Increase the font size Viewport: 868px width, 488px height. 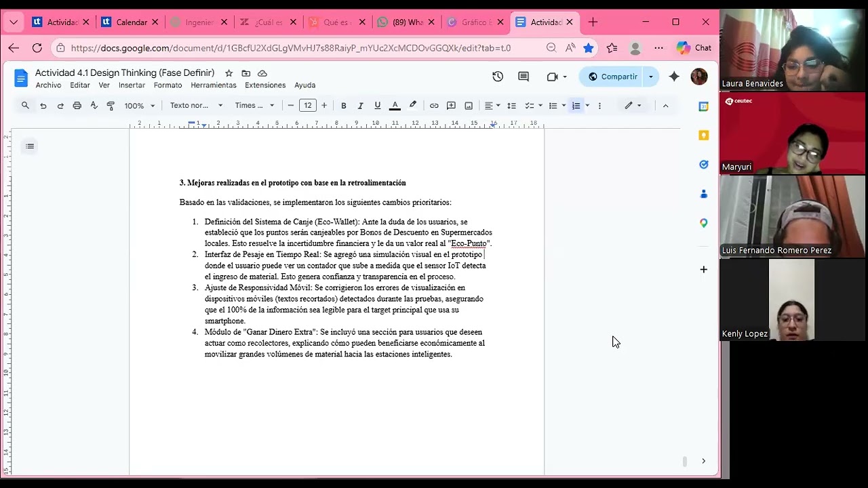pos(324,106)
